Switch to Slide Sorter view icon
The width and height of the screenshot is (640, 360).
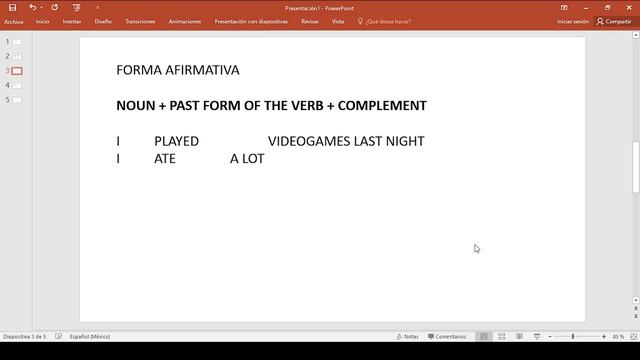pyautogui.click(x=502, y=336)
